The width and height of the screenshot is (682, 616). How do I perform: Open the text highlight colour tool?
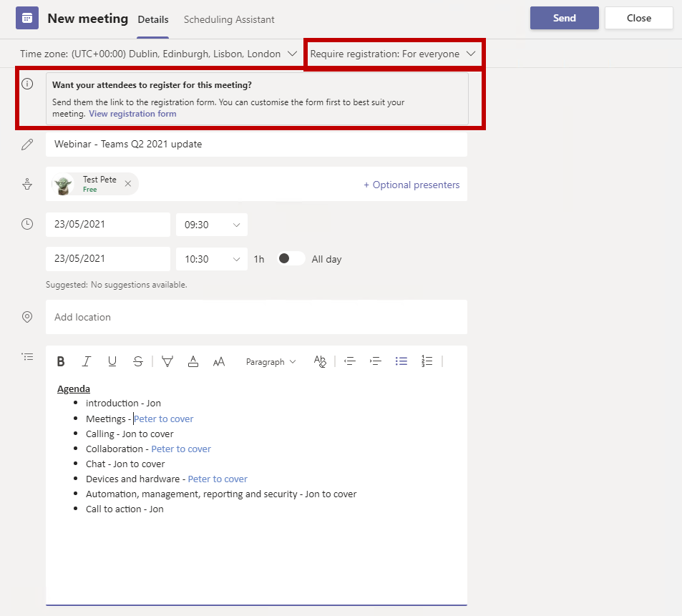tap(167, 362)
